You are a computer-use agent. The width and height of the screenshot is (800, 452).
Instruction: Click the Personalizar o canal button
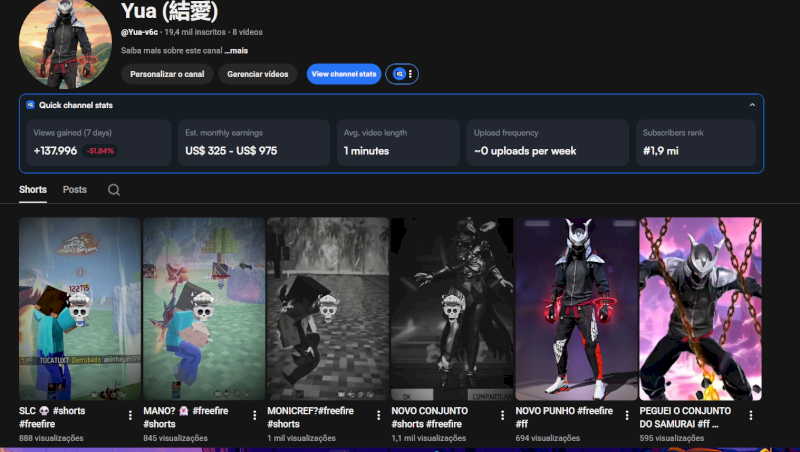coord(167,74)
